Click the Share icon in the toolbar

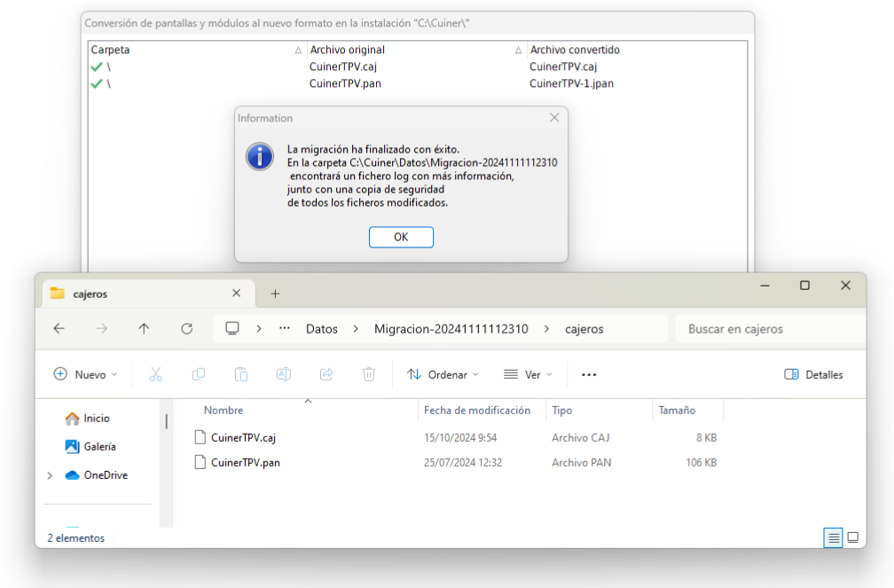coord(326,374)
